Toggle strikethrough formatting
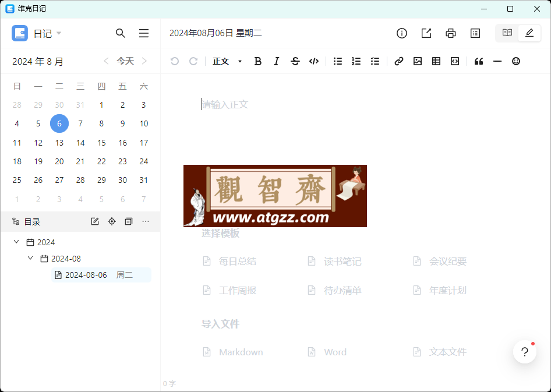551x392 pixels. (x=295, y=62)
